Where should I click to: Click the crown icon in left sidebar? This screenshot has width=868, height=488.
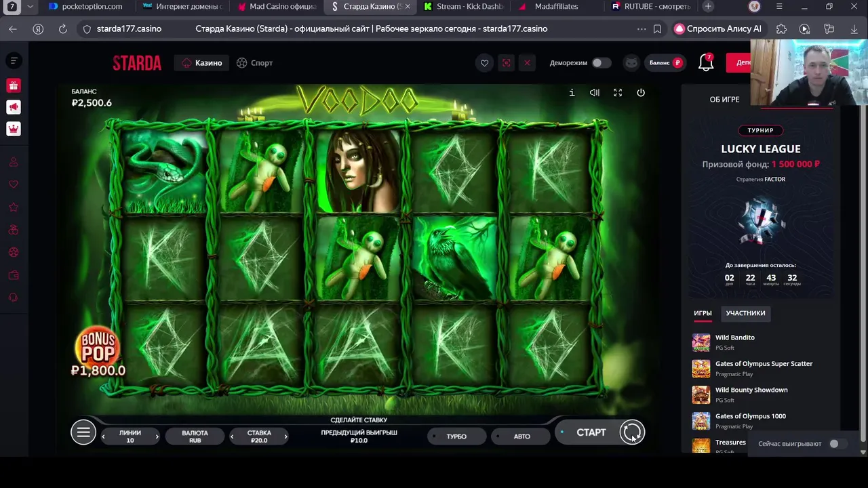tap(13, 129)
